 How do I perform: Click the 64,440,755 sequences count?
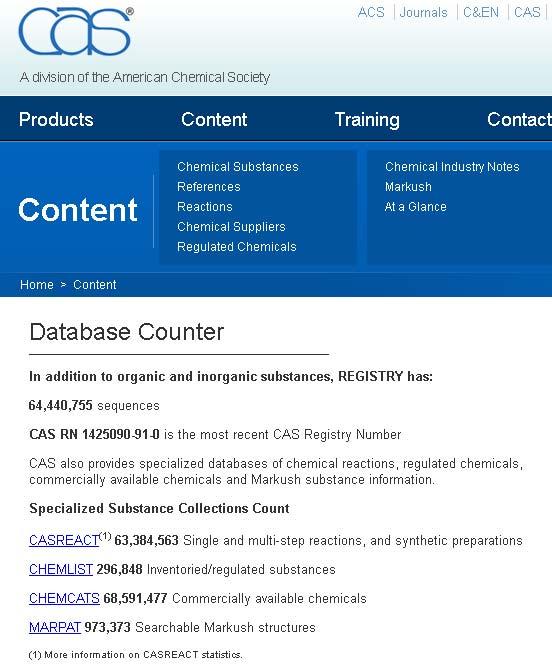click(94, 405)
